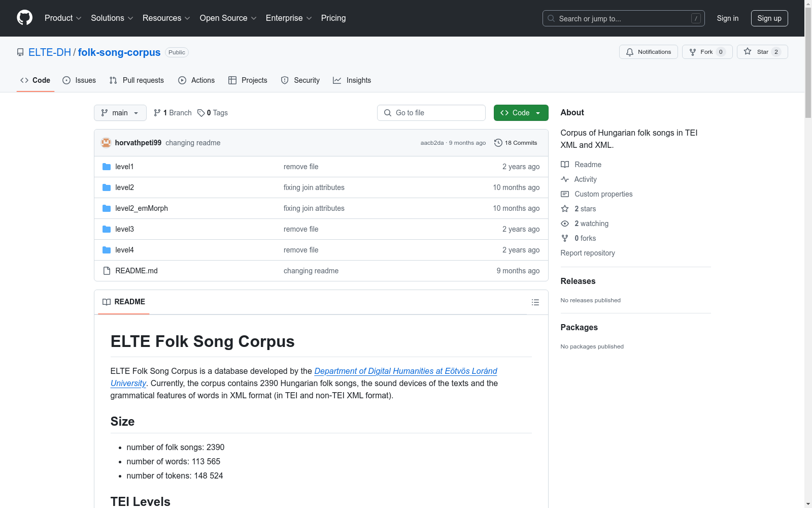Open the horvathpeti99 profile link
Image resolution: width=812 pixels, height=508 pixels.
138,143
